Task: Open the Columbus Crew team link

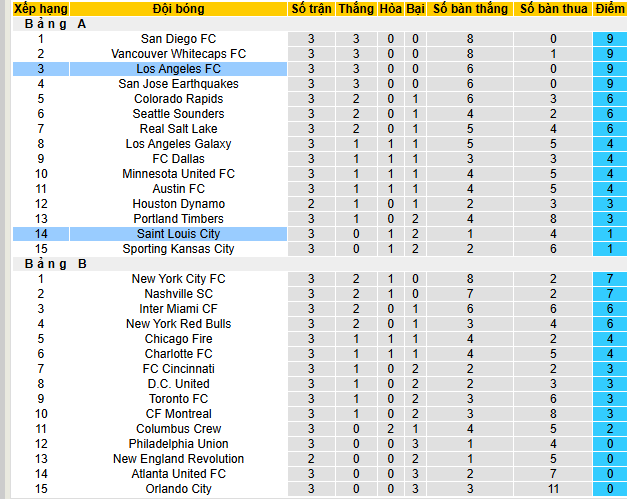Action: click(178, 429)
